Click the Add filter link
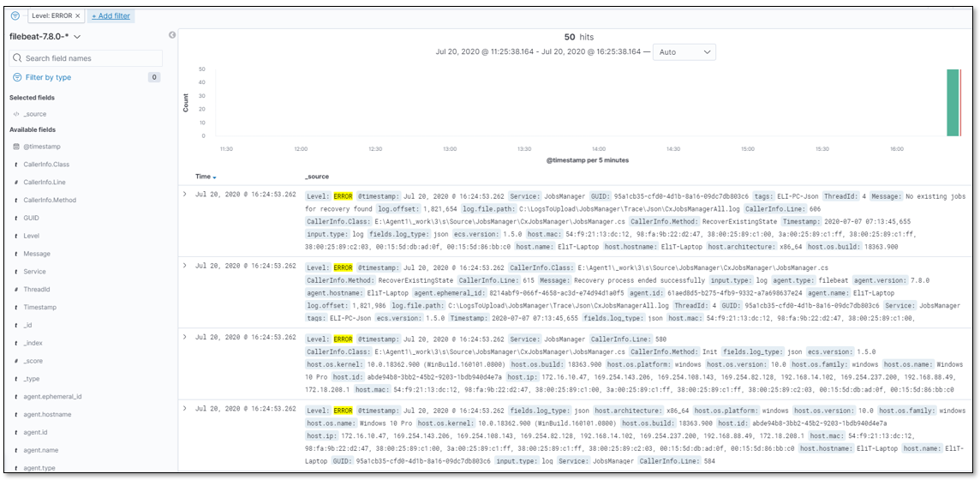Image resolution: width=980 pixels, height=480 pixels. [111, 16]
